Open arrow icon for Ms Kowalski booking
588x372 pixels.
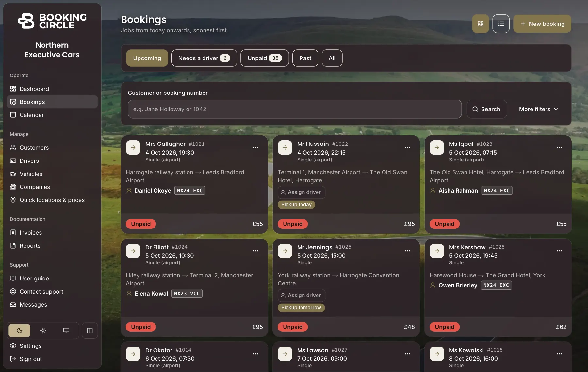point(437,354)
